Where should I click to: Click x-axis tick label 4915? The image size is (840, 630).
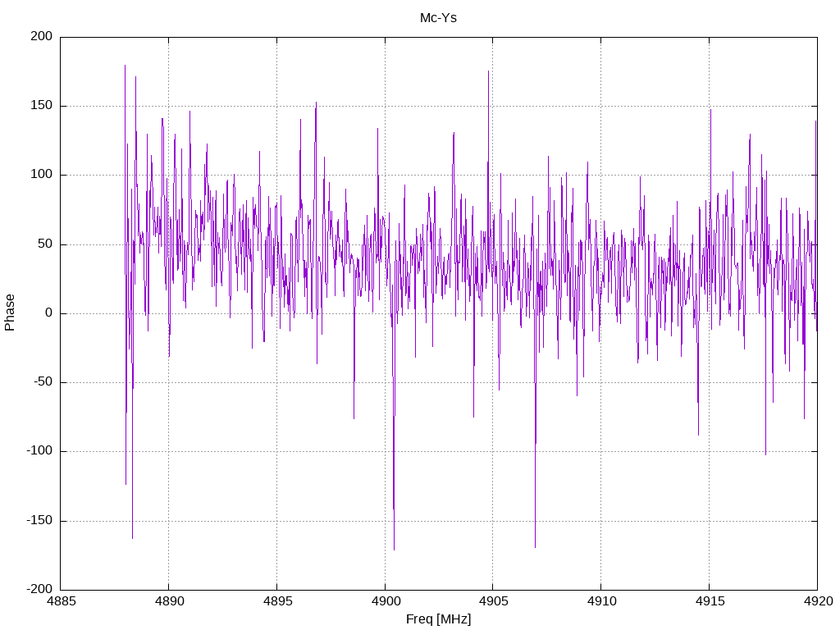(710, 601)
